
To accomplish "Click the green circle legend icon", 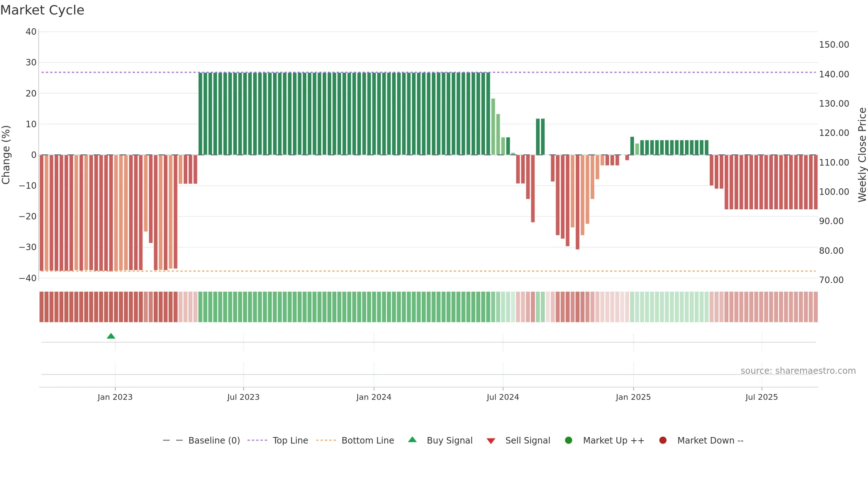I will tap(569, 440).
